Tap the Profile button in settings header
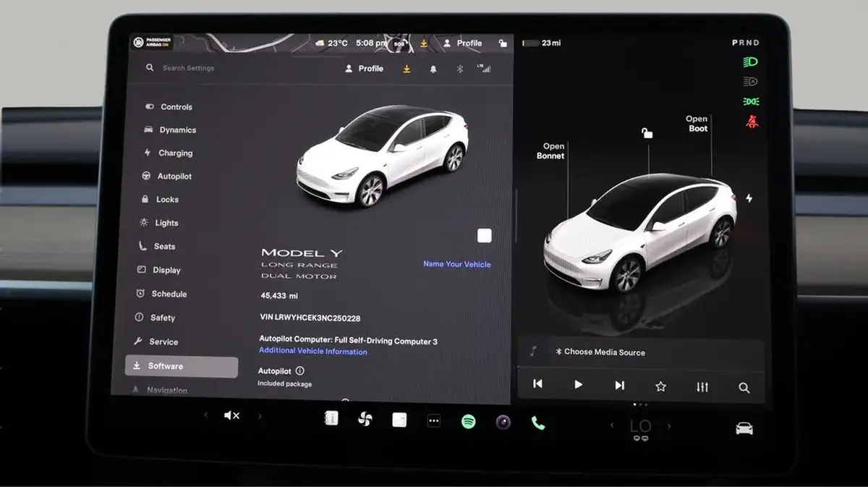Viewport: 868px width, 487px height. [365, 69]
